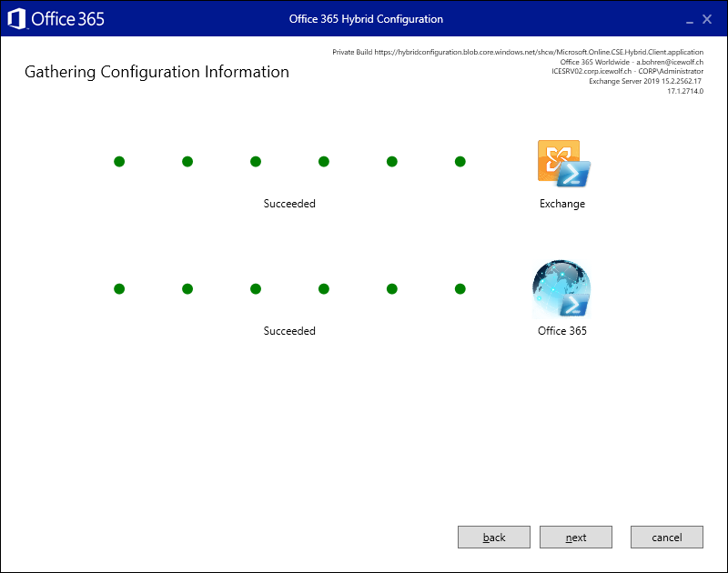
Task: Click the Gathering Configuration Information heading
Action: [157, 72]
